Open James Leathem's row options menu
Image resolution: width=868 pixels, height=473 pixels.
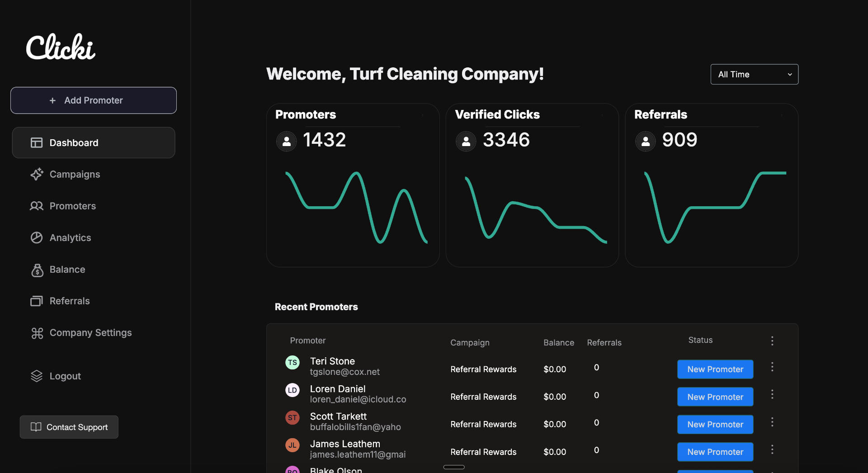tap(772, 449)
